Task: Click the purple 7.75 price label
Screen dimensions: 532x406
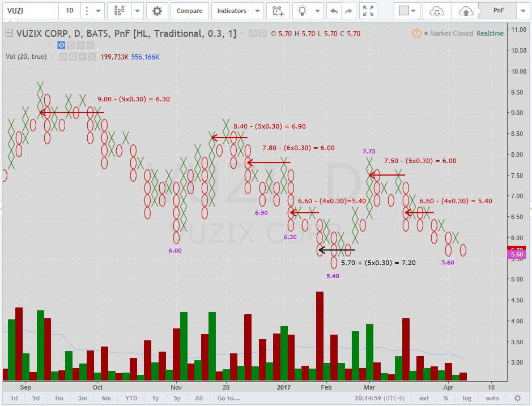Action: [x=369, y=152]
